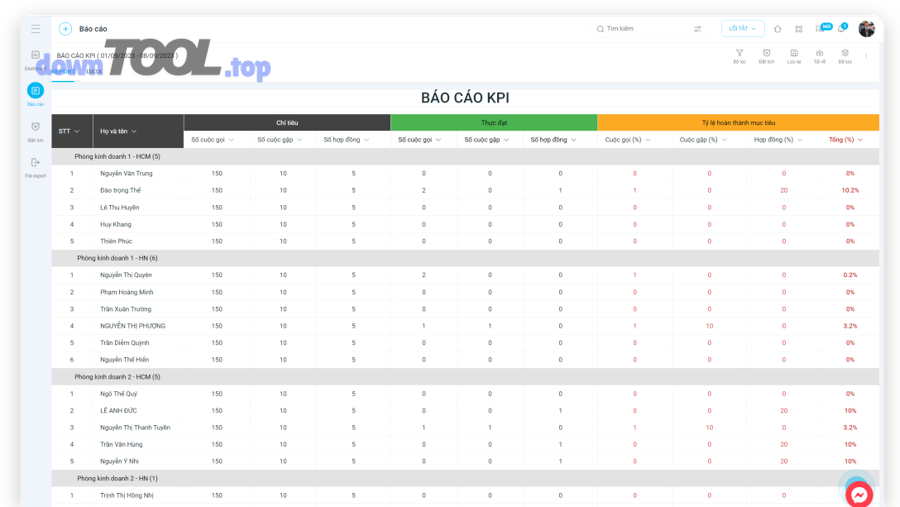Expand the LỐI TẮT shortcut dropdown
This screenshot has height=507, width=900.
[742, 29]
